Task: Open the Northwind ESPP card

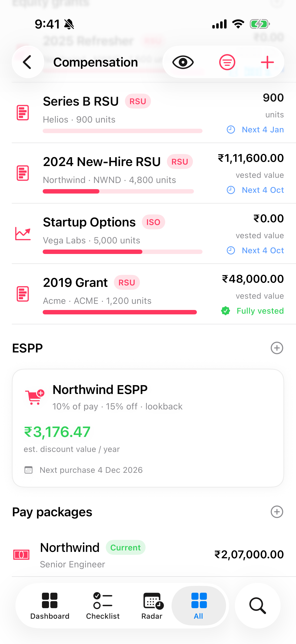Action: point(148,428)
